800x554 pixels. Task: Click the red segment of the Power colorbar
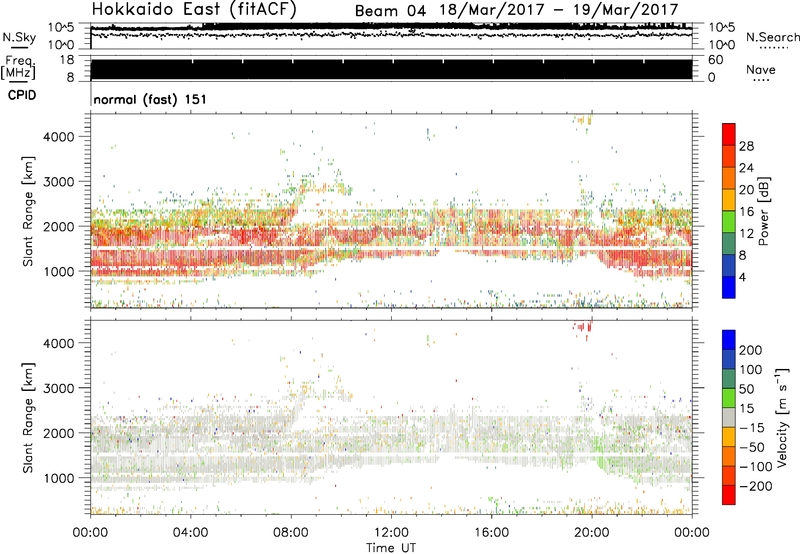pyautogui.click(x=729, y=132)
